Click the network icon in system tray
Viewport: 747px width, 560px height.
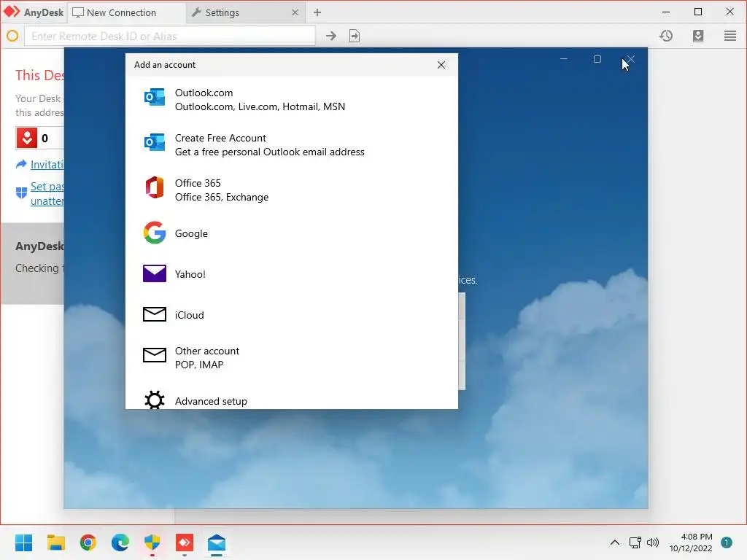pyautogui.click(x=635, y=542)
